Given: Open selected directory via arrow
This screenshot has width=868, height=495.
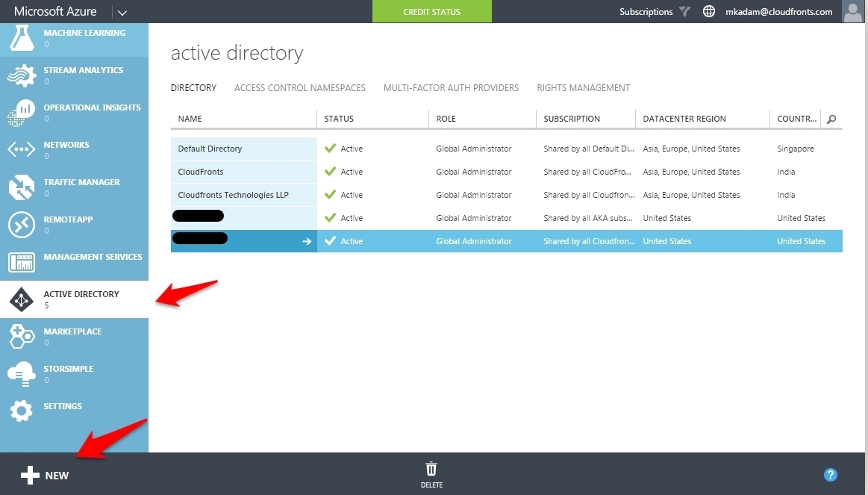Looking at the screenshot, I should pos(307,241).
